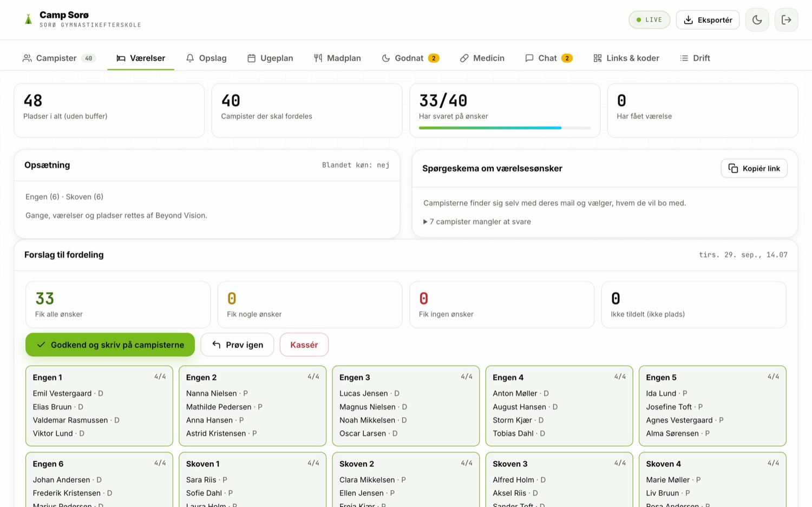Click the Engen 1 room card title
The width and height of the screenshot is (812, 507).
47,378
